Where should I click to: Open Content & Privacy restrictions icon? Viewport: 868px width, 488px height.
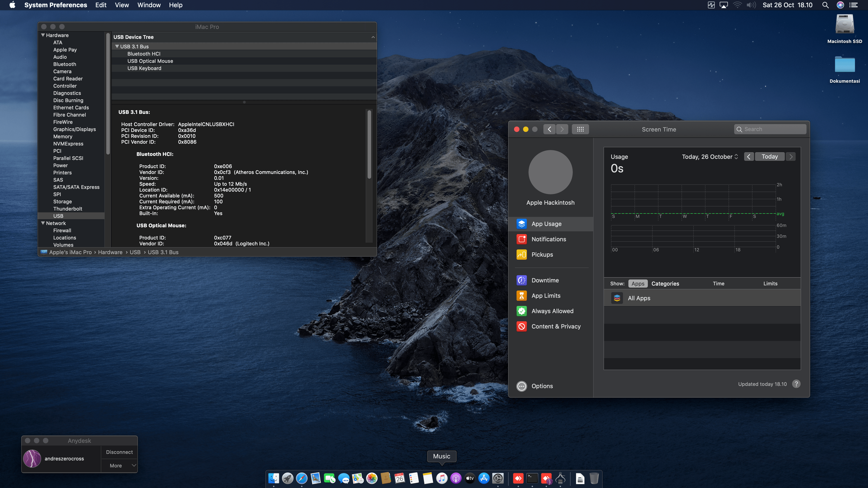click(x=522, y=326)
